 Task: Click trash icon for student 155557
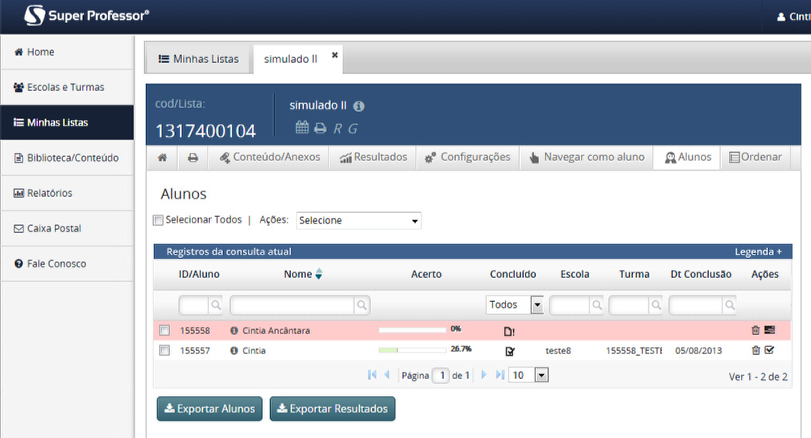coord(755,351)
